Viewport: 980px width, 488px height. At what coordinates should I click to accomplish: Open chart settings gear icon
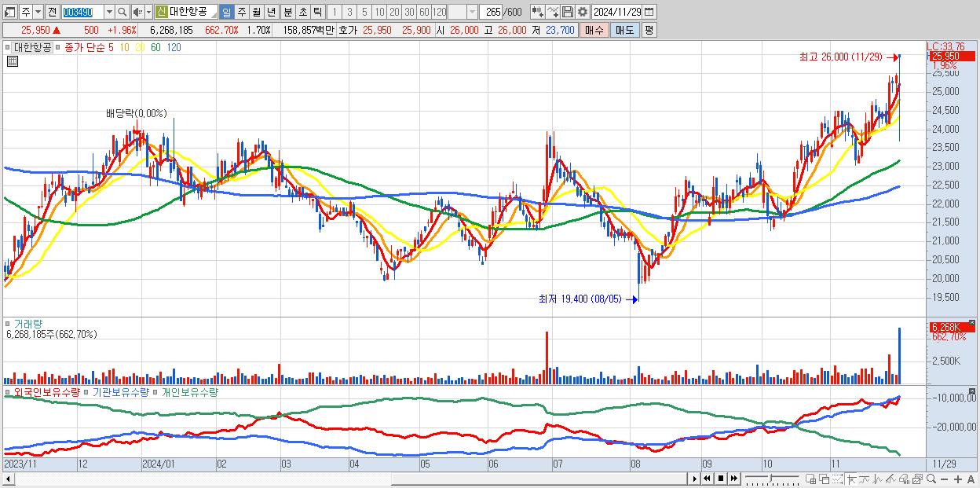coord(582,12)
